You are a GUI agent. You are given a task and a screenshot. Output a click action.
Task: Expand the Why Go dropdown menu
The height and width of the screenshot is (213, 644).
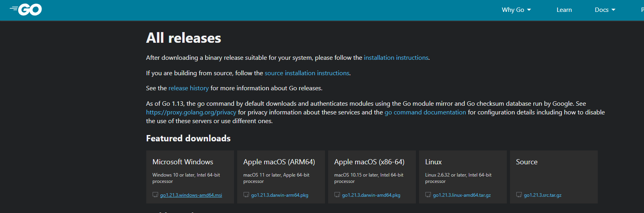tap(516, 10)
